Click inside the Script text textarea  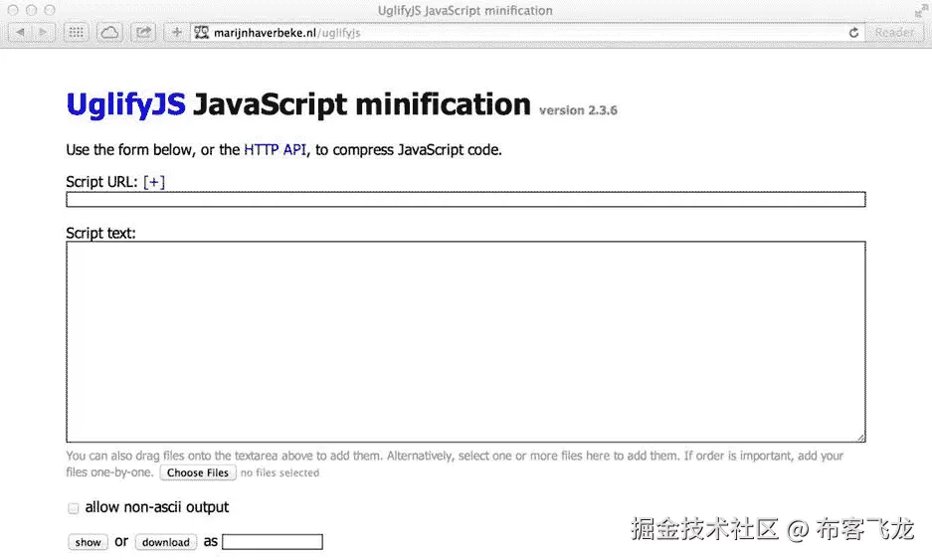466,342
